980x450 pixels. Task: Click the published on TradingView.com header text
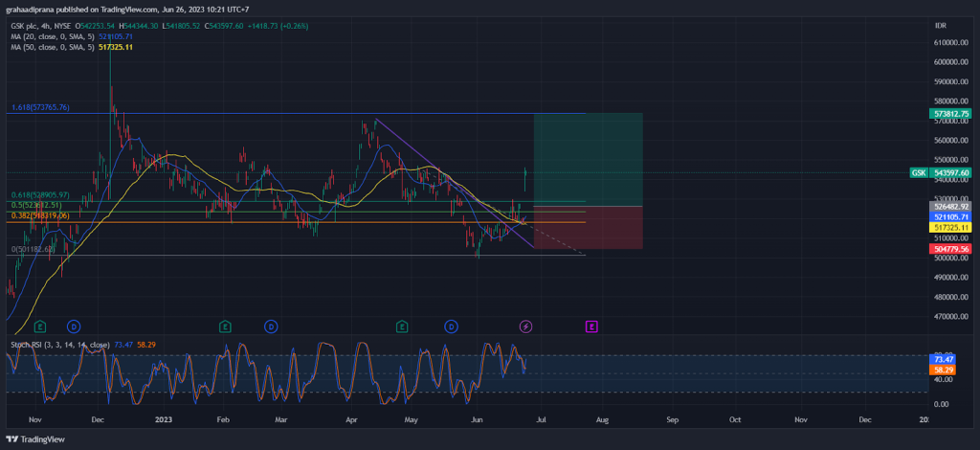coord(125,10)
